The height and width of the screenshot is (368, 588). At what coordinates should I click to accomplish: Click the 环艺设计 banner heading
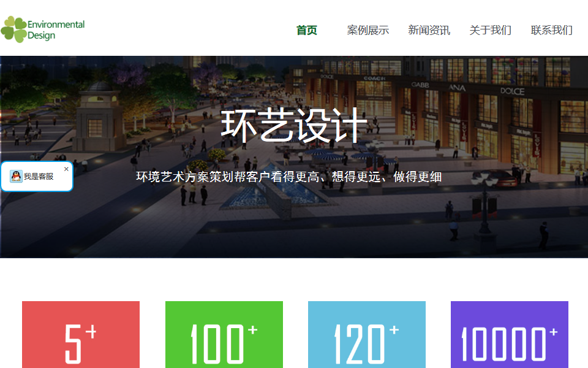pos(294,126)
